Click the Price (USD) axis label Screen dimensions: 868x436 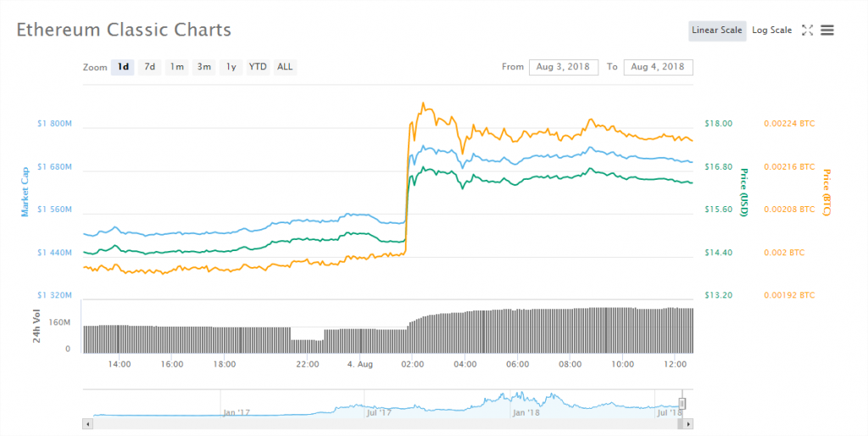(x=744, y=193)
